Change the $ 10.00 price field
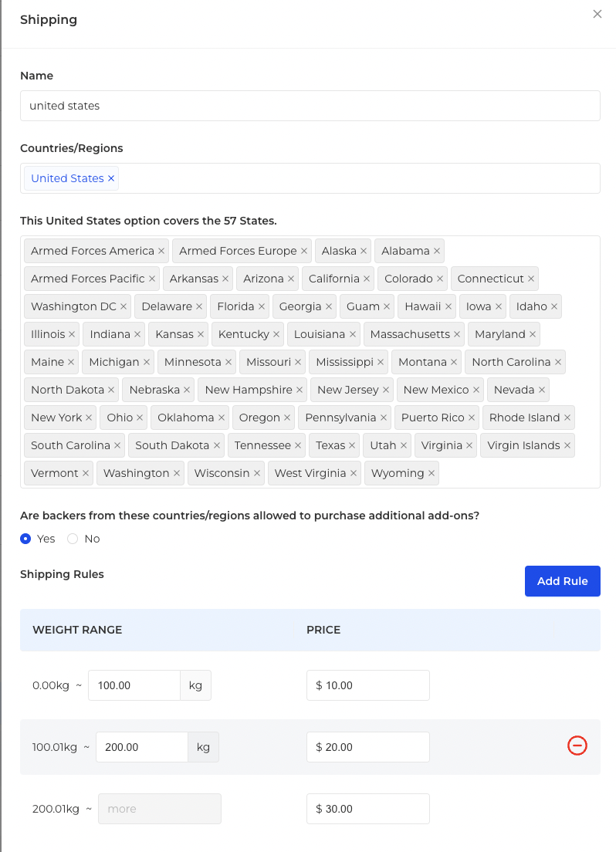 pos(368,685)
